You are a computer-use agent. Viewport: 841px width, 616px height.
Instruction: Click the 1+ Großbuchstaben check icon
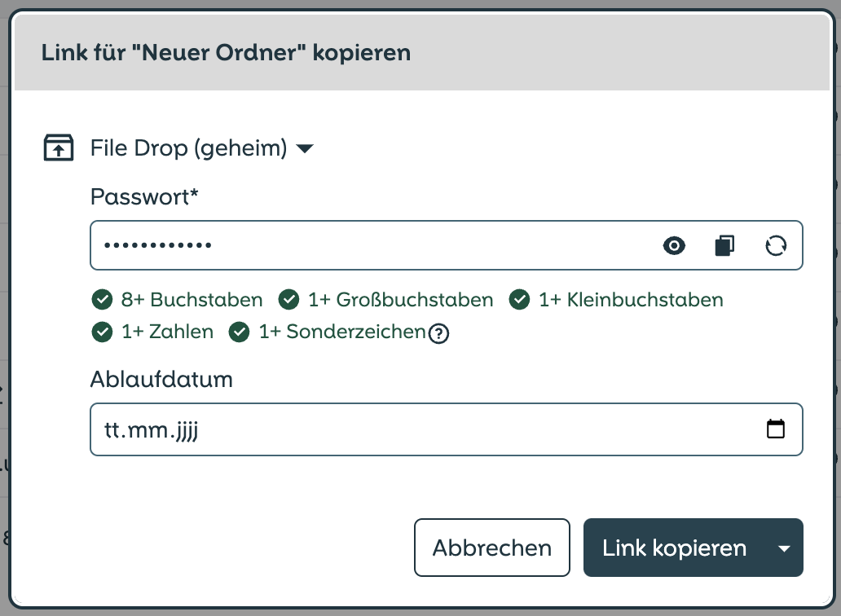click(288, 300)
